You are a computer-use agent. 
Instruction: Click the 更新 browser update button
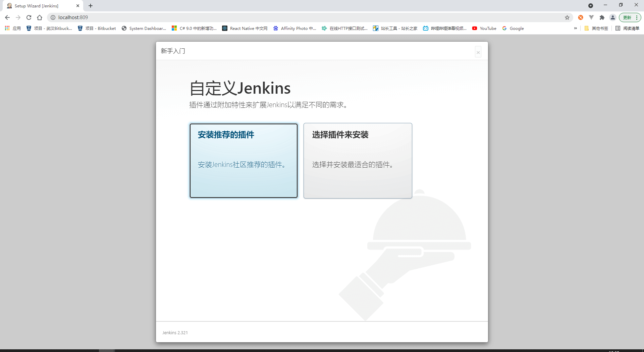point(627,17)
